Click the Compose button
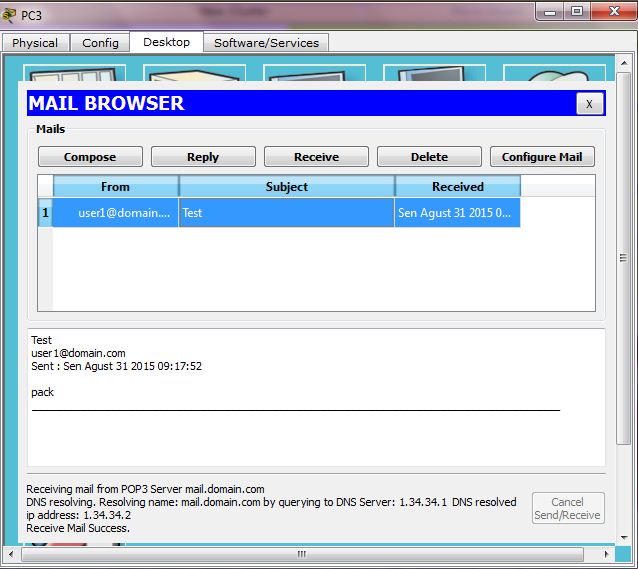This screenshot has height=569, width=638. pos(90,157)
